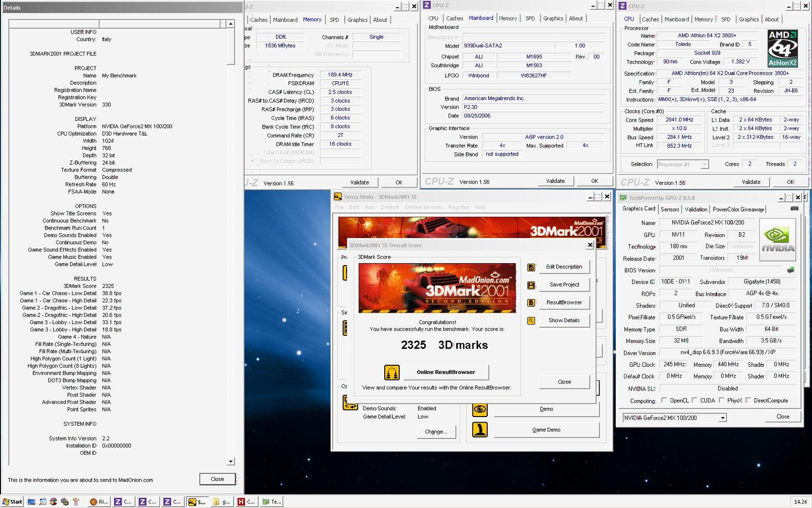Open the Memory tab in left CPU-Z
This screenshot has height=508, width=812.
312,20
